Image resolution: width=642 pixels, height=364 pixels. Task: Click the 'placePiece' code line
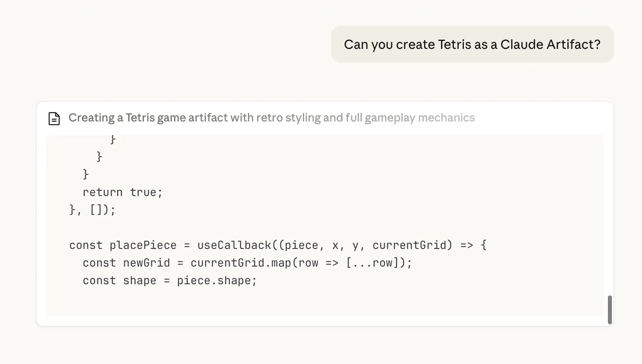tap(278, 245)
